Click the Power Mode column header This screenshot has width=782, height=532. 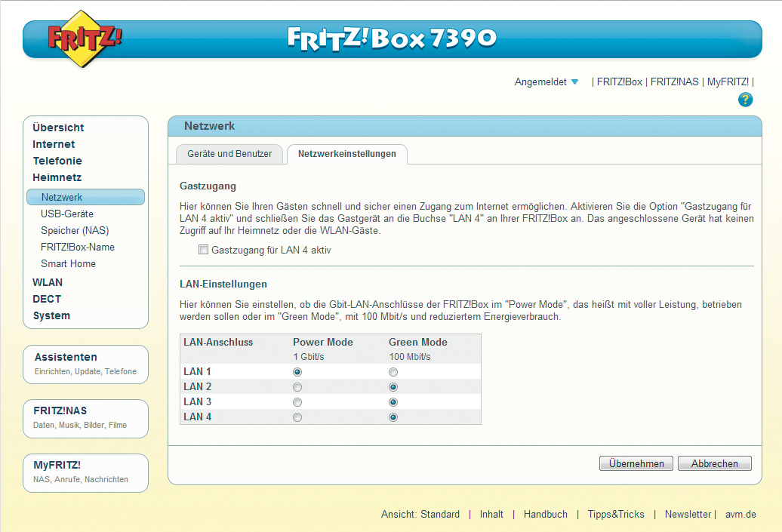click(322, 342)
